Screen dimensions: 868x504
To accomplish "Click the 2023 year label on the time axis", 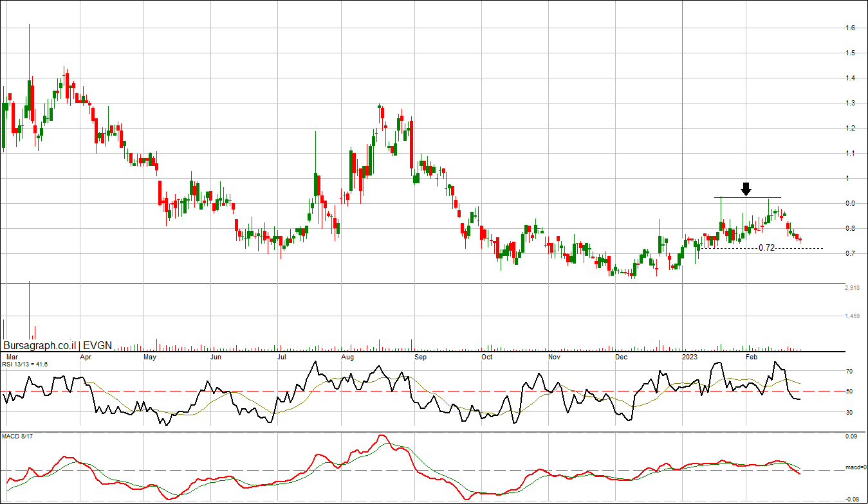I will click(x=690, y=356).
